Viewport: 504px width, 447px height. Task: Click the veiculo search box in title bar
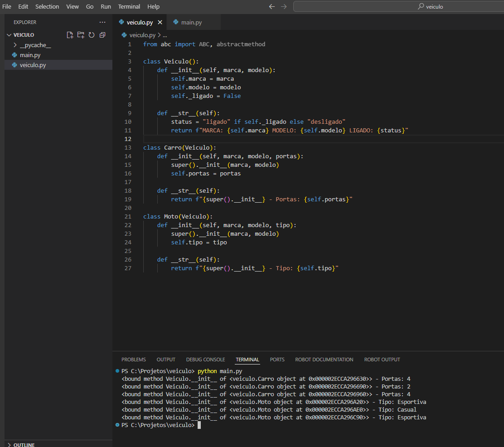pos(398,6)
